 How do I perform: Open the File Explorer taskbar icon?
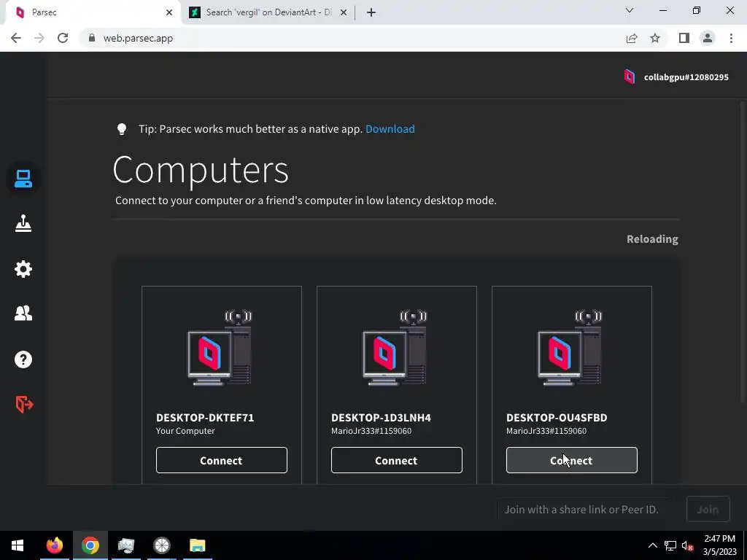(197, 545)
